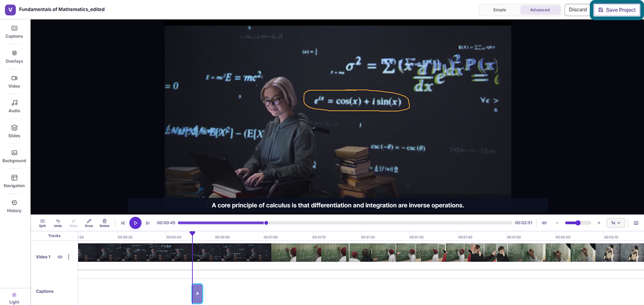
Task: Click the Discard button
Action: [578, 10]
